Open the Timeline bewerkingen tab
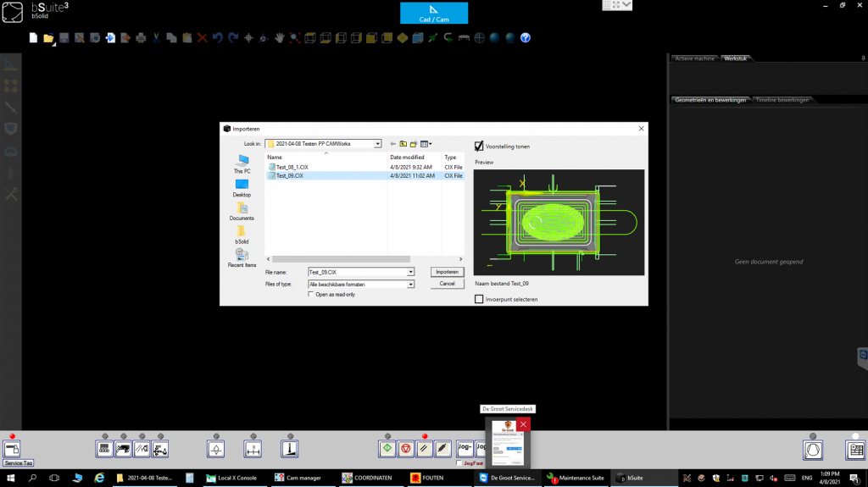Screen dimensions: 868x487 coord(782,100)
